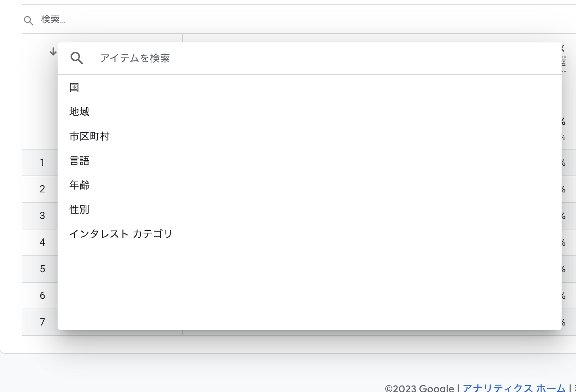Image resolution: width=576 pixels, height=392 pixels.
Task: Click row number 4 in the table
Action: coord(42,242)
